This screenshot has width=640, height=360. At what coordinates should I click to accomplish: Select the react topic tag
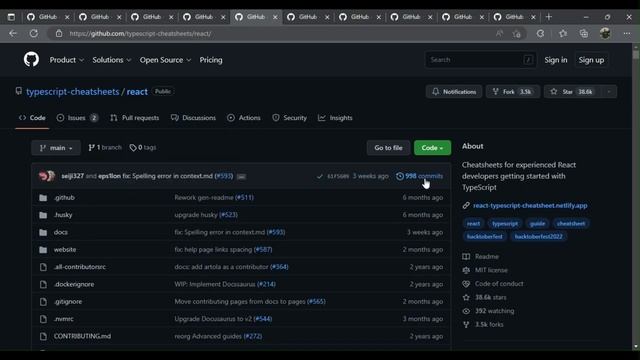473,223
